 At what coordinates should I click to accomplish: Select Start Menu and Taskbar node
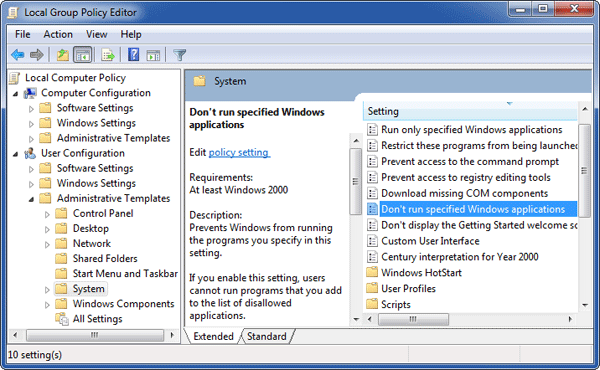125,274
